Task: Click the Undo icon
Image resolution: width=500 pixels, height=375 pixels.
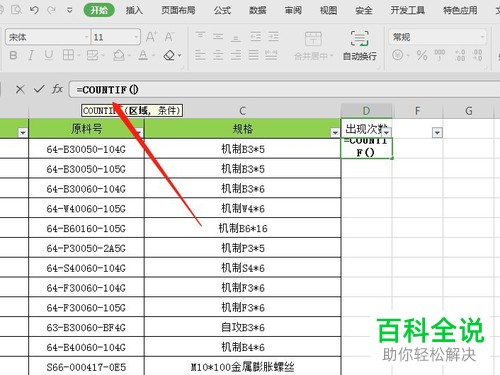Action: [x=34, y=10]
